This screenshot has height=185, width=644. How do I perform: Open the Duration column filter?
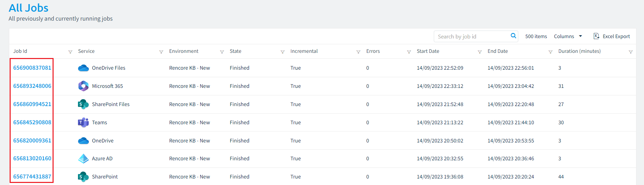(x=631, y=52)
